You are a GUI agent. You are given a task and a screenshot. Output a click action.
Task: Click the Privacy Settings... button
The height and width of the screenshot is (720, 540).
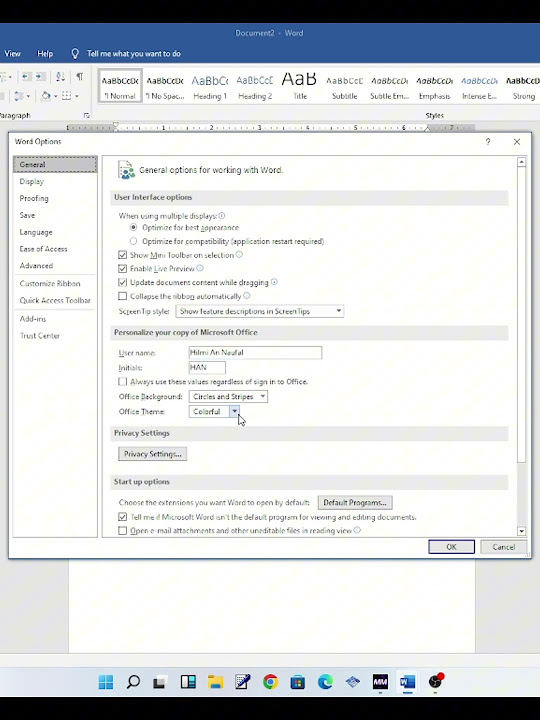(x=152, y=454)
